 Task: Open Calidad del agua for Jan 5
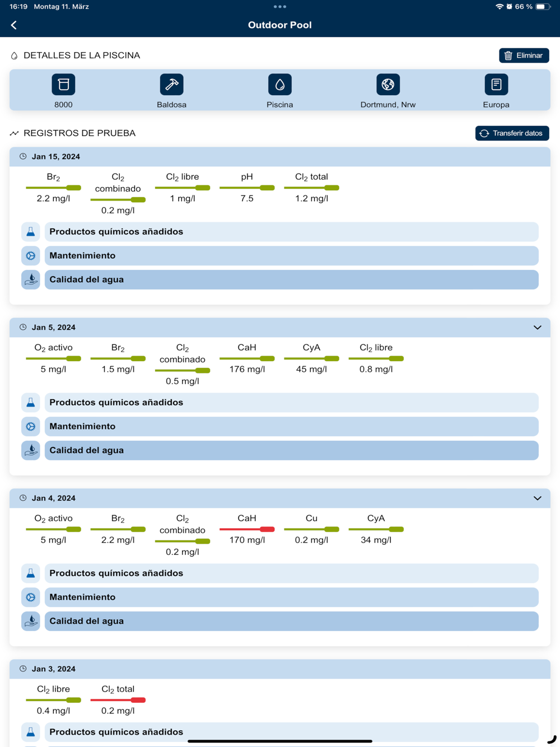click(x=292, y=450)
